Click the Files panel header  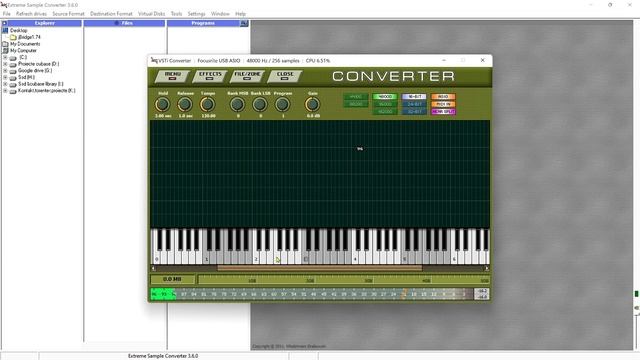coord(124,23)
